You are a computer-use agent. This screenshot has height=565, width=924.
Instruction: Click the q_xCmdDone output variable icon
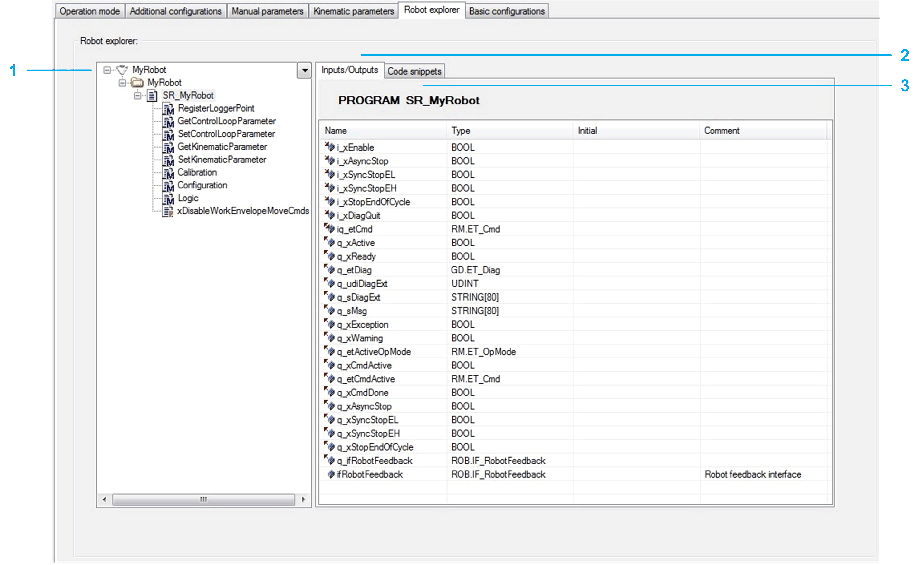pos(330,392)
